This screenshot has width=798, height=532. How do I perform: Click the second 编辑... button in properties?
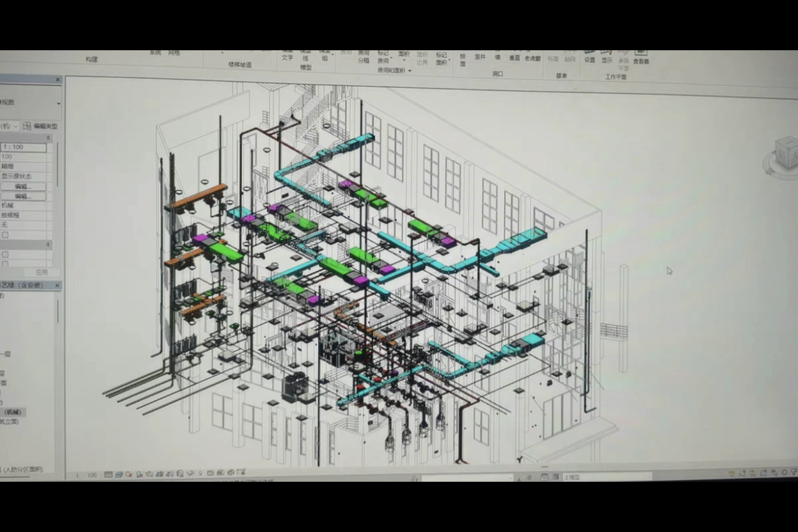[23, 197]
